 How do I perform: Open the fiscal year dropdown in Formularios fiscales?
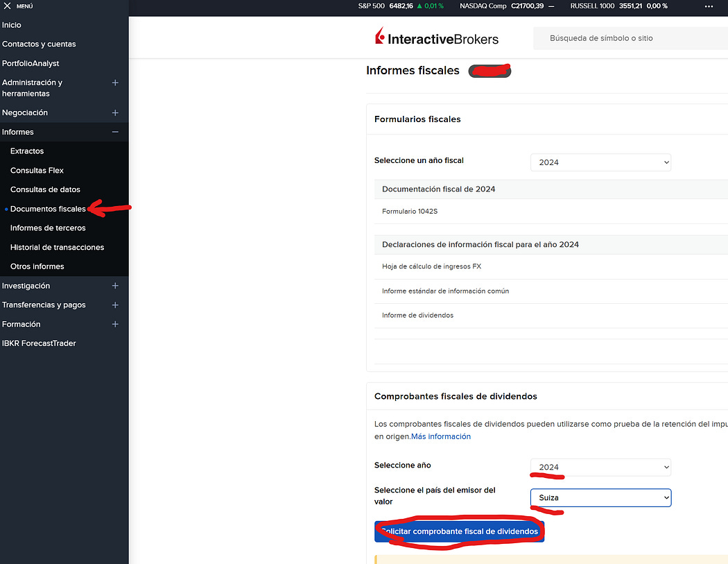601,162
